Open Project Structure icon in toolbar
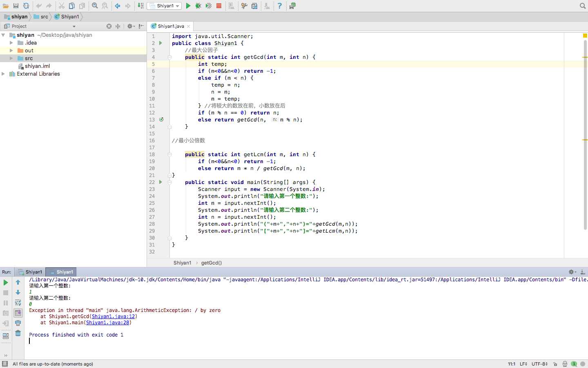The image size is (588, 368). 254,6
